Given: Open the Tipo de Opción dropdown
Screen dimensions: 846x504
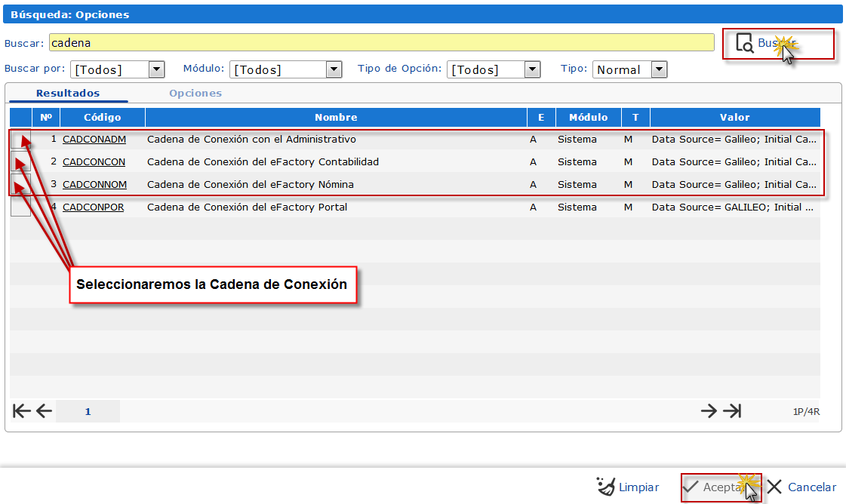Looking at the screenshot, I should tap(533, 69).
